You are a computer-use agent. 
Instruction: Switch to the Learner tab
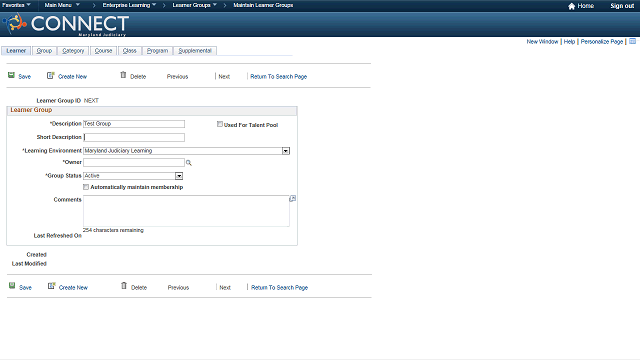click(16, 51)
